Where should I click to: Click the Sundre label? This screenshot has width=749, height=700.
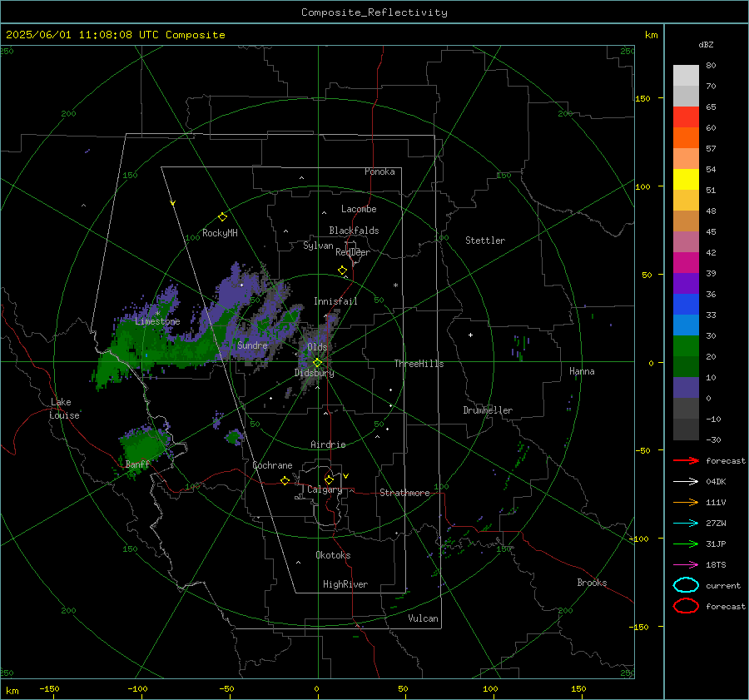(252, 345)
